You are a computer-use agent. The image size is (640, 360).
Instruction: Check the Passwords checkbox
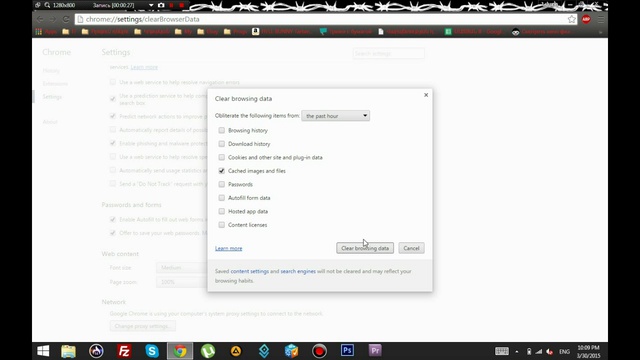[x=222, y=184]
